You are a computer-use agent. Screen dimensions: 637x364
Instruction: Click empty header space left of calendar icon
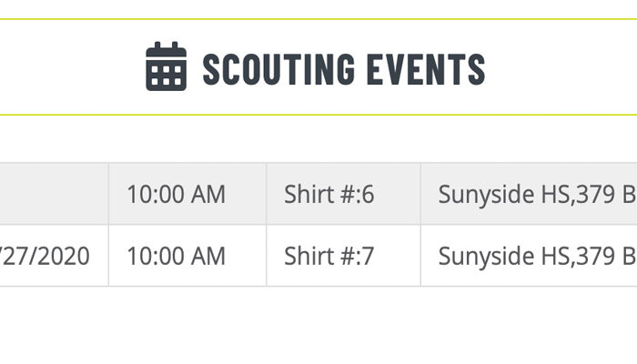point(71,67)
